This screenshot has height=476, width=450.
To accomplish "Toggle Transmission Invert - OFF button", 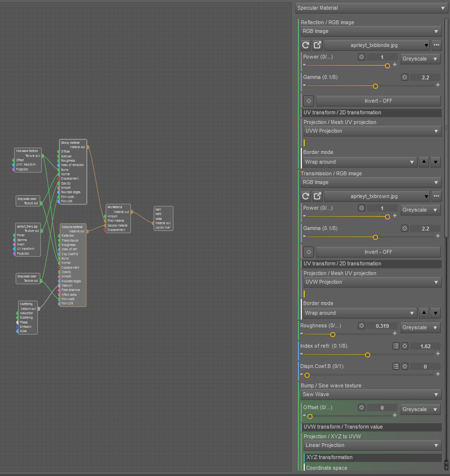I will tap(378, 252).
